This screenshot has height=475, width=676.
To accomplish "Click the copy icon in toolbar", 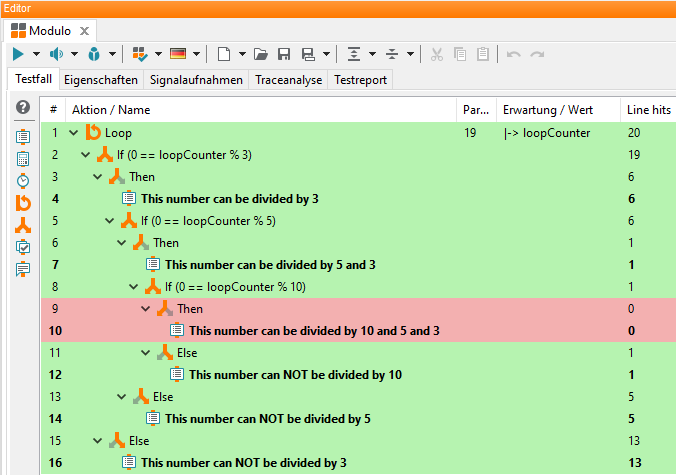I will (x=460, y=54).
